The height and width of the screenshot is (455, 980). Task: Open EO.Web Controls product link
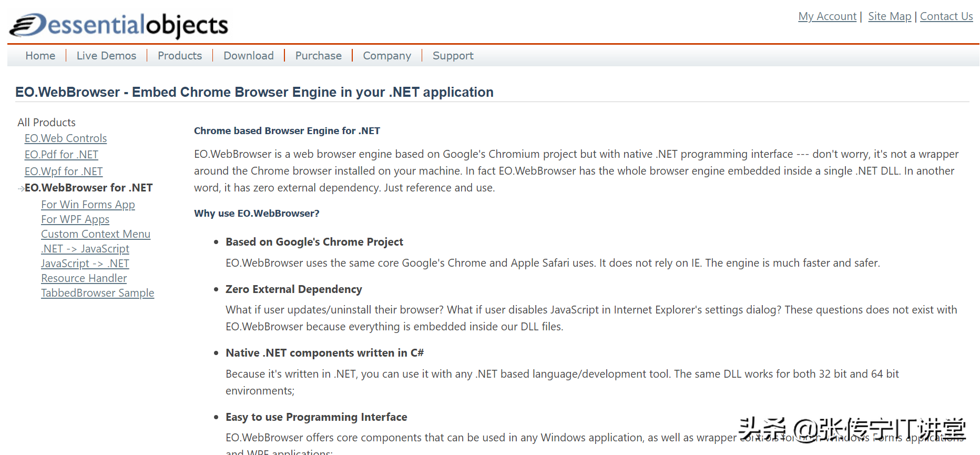pos(66,138)
